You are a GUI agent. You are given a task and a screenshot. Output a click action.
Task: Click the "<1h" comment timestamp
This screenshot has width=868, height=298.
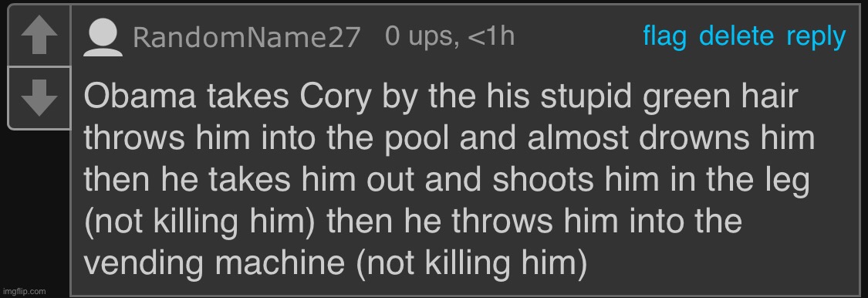pos(491,36)
